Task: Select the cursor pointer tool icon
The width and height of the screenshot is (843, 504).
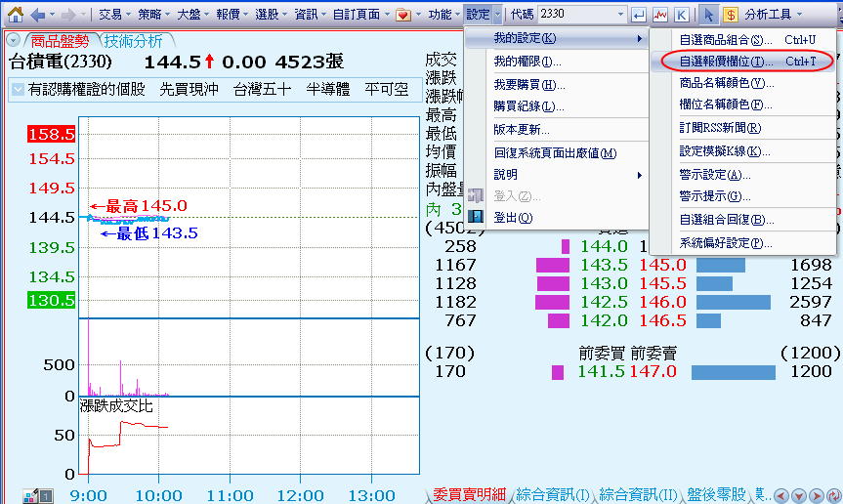Action: pyautogui.click(x=708, y=15)
